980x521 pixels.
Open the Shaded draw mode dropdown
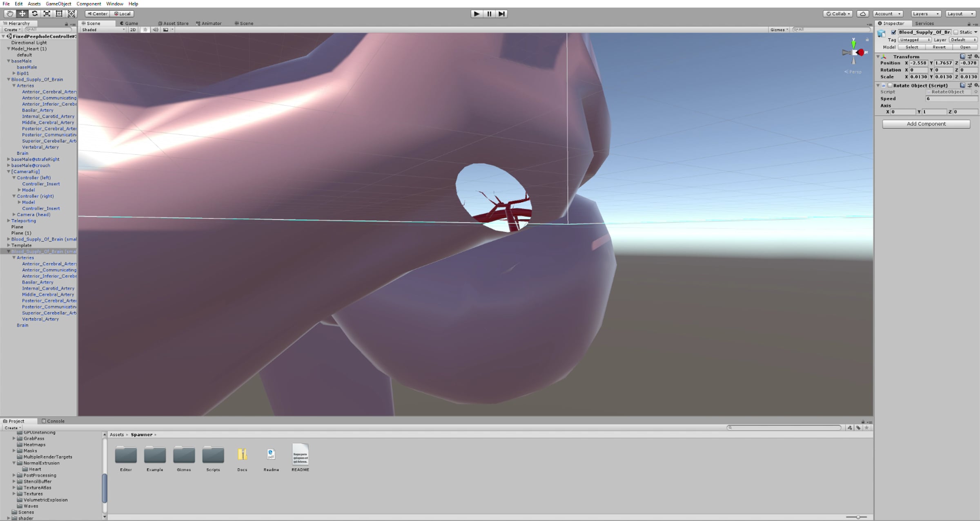pos(103,29)
